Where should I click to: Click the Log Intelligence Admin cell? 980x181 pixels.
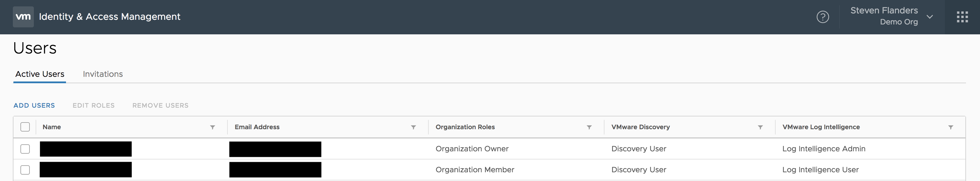click(x=824, y=149)
